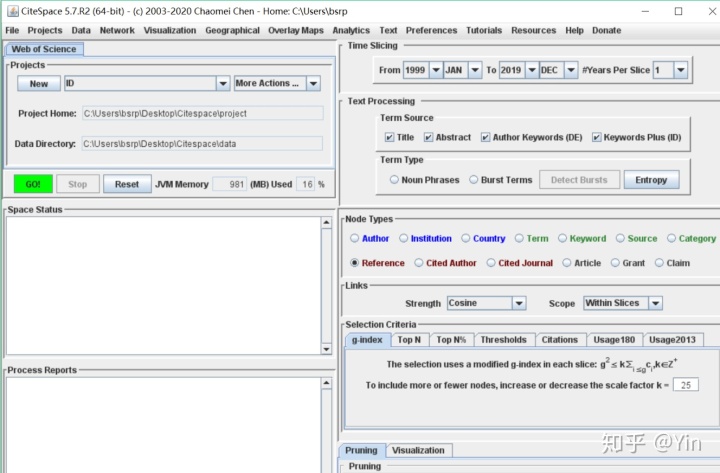Image resolution: width=720 pixels, height=473 pixels.
Task: Open the To year 2019 dropdown
Action: 532,70
